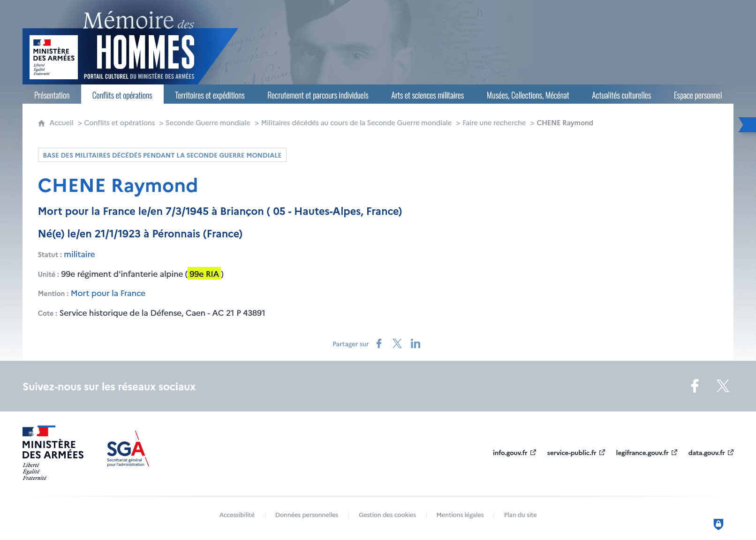Click the SGA logo in footer
Screen dimensions: 756x540
pos(128,449)
